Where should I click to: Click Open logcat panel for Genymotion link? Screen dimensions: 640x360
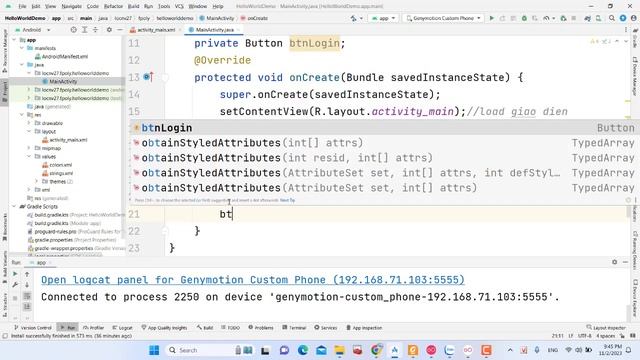253,280
